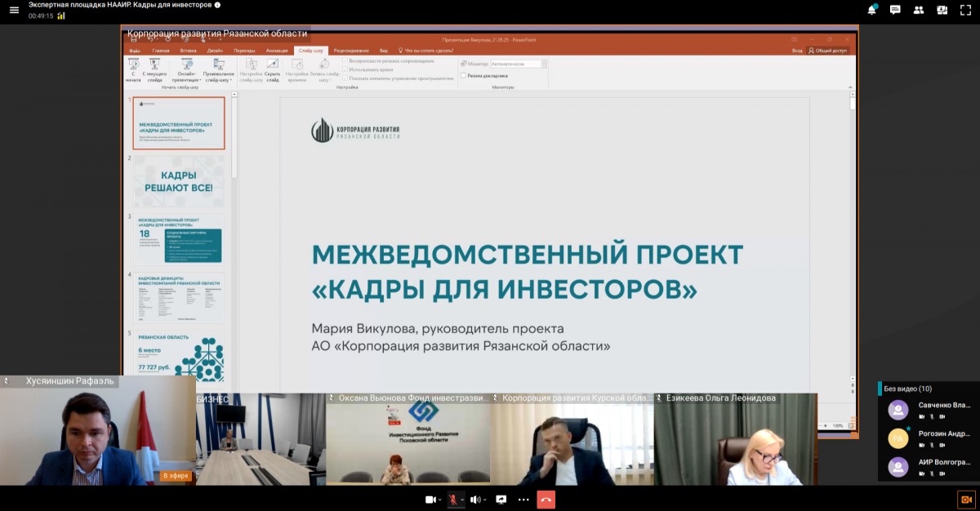Image resolution: width=980 pixels, height=511 pixels.
Task: Open the Переходы ribbon tab
Action: point(244,51)
